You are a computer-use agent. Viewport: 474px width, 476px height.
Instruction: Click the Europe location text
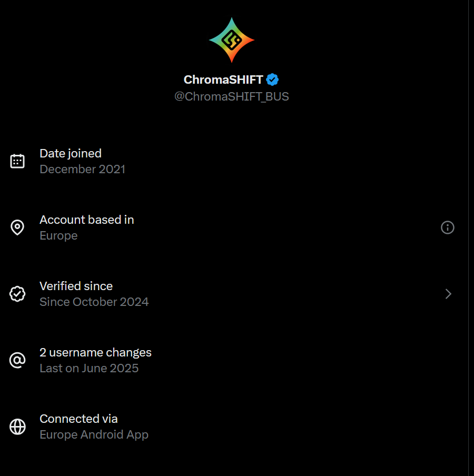click(x=58, y=236)
